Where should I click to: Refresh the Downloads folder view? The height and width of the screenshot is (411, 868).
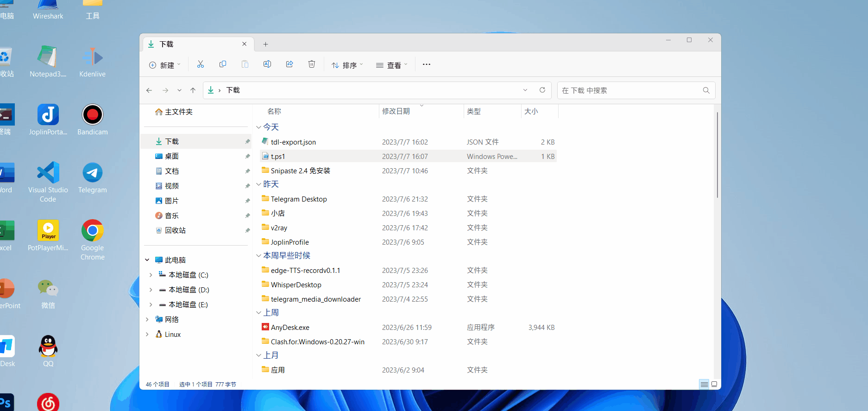click(542, 90)
